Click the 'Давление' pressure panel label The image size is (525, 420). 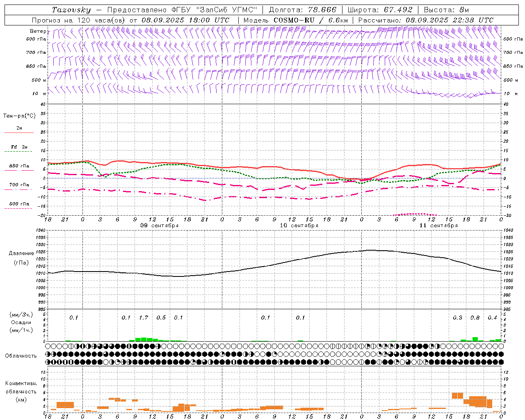(x=21, y=253)
